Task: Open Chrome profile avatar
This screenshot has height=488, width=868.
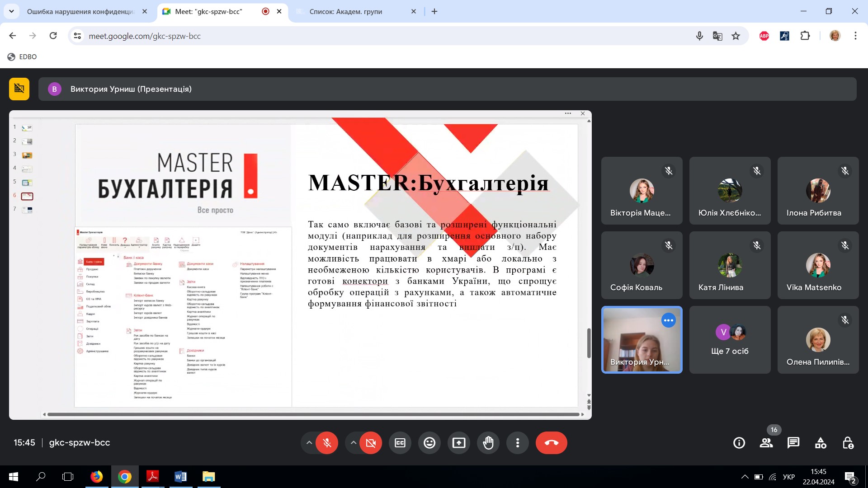Action: tap(835, 36)
